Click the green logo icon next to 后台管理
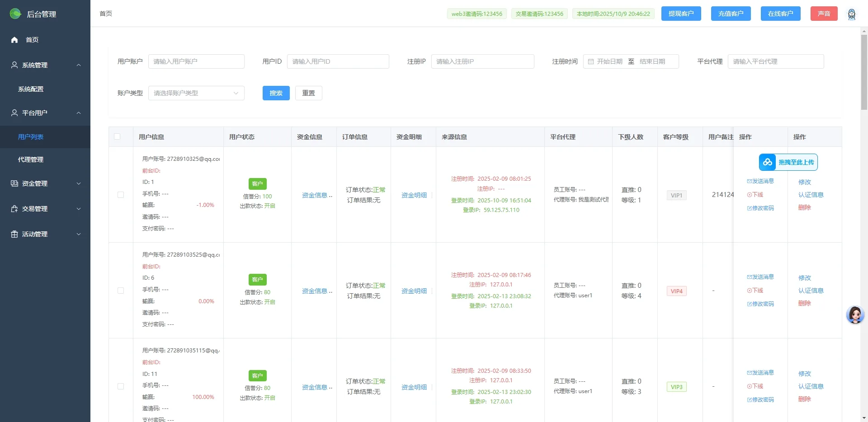Image resolution: width=868 pixels, height=422 pixels. coord(15,14)
